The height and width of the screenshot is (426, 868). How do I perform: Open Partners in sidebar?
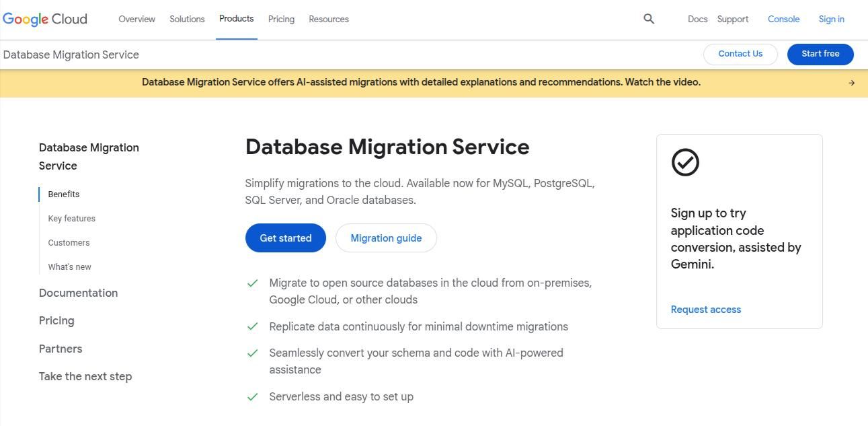61,349
